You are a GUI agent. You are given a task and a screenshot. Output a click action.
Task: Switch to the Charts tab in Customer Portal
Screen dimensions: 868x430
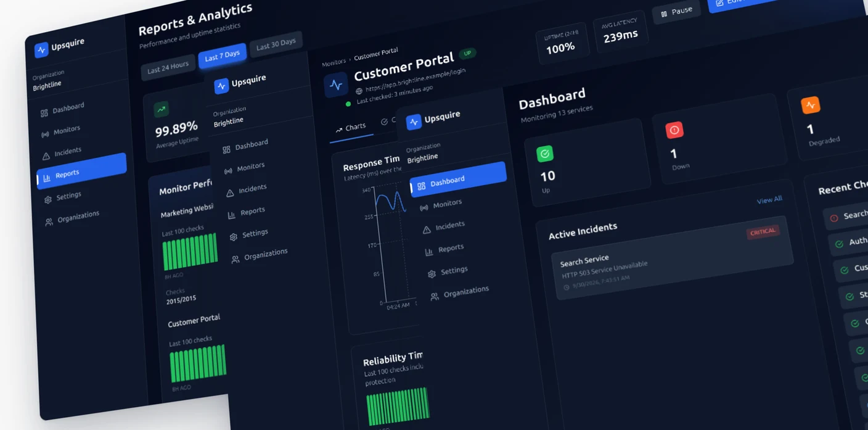(351, 128)
